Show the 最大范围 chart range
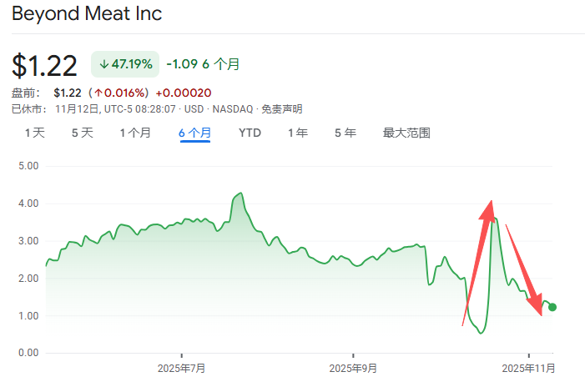585x392 pixels. tap(406, 133)
